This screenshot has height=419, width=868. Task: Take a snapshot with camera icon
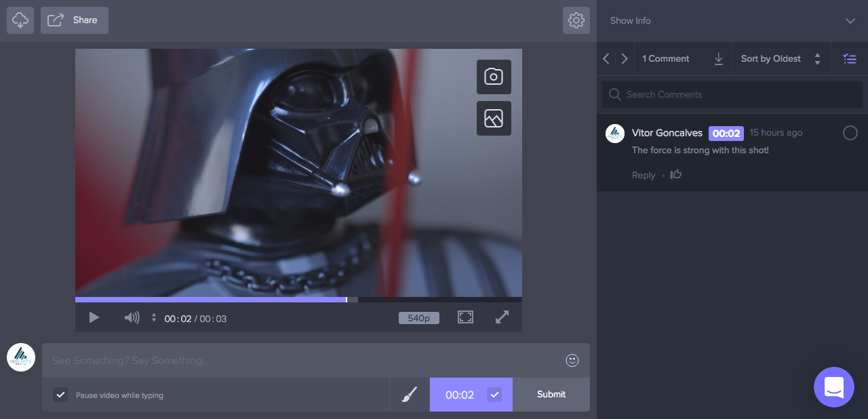494,77
